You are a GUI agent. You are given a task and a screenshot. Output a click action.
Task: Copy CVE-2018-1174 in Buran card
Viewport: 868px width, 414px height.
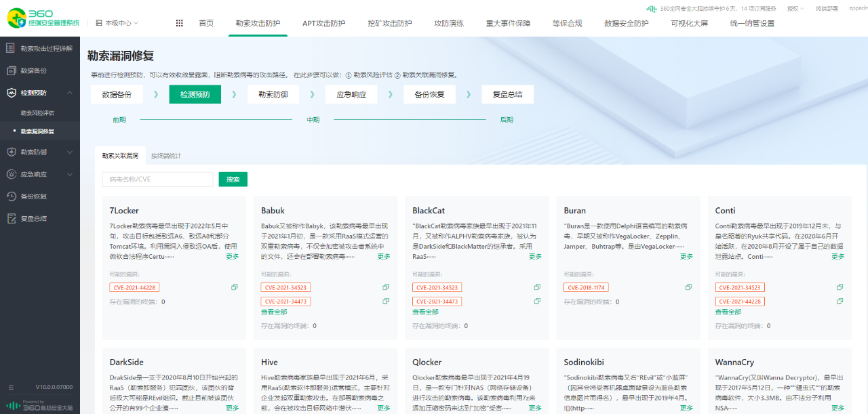pos(688,287)
